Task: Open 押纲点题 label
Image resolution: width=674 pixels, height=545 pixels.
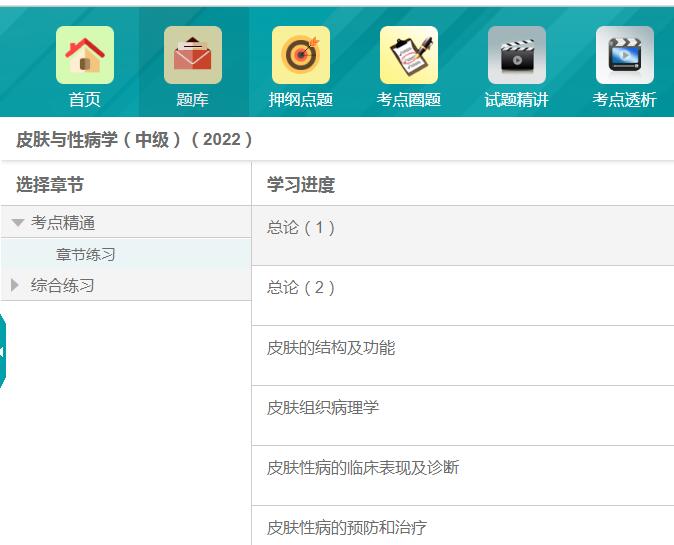Action: coord(301,100)
